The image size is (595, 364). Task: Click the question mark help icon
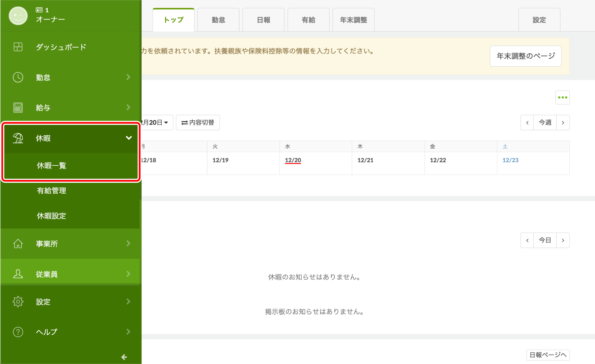(18, 332)
